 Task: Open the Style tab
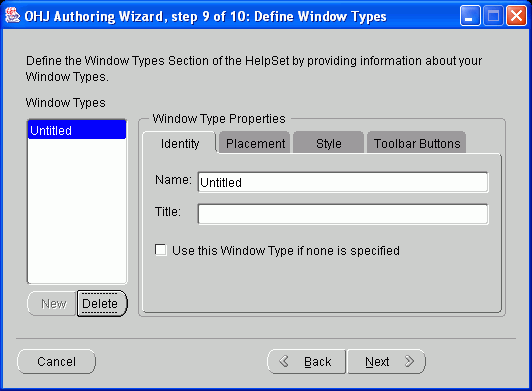328,143
